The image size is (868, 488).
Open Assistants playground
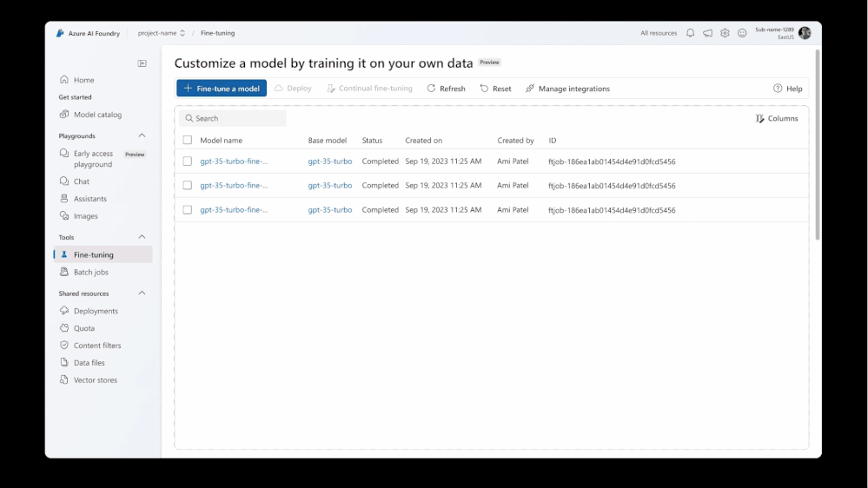(90, 199)
